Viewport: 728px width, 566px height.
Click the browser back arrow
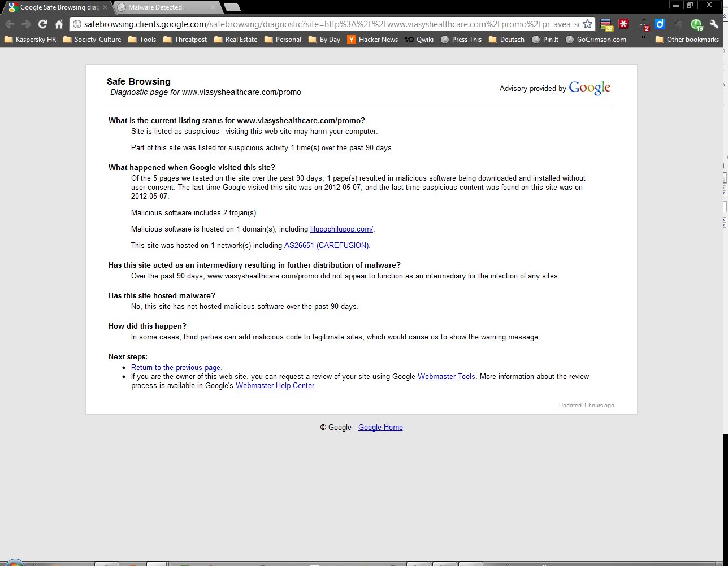(x=10, y=24)
